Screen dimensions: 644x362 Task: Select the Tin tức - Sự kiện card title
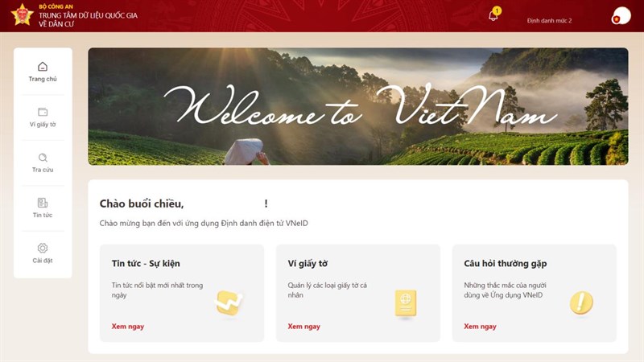[146, 264]
